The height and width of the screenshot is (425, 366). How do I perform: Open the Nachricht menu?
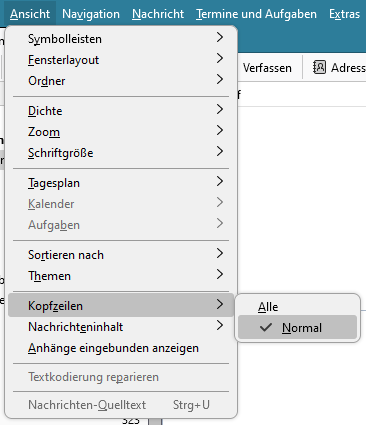(x=158, y=14)
